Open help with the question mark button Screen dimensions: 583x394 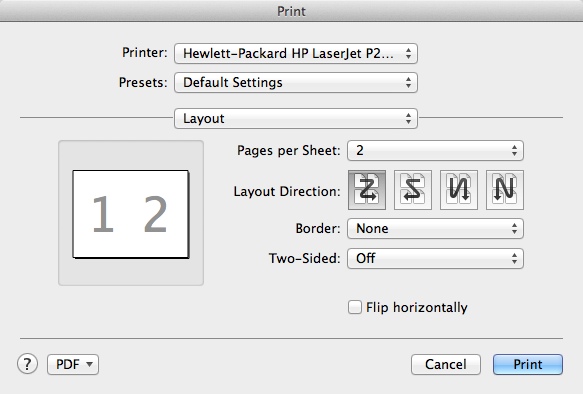(x=27, y=364)
